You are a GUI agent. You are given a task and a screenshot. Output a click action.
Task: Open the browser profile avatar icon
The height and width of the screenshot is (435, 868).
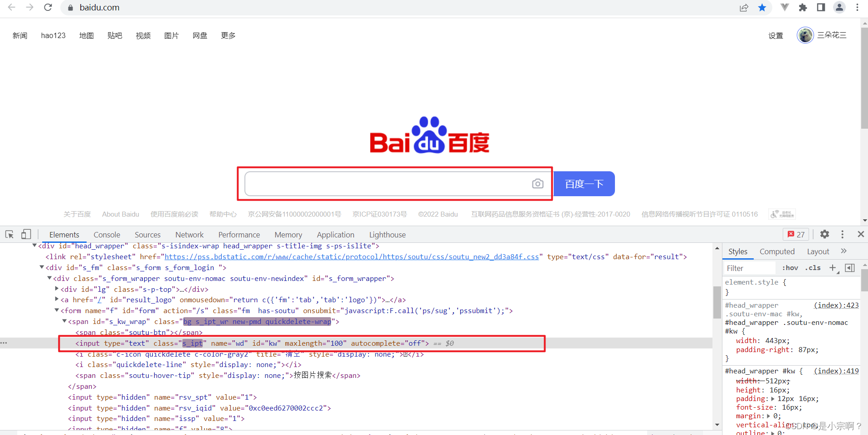(x=839, y=7)
